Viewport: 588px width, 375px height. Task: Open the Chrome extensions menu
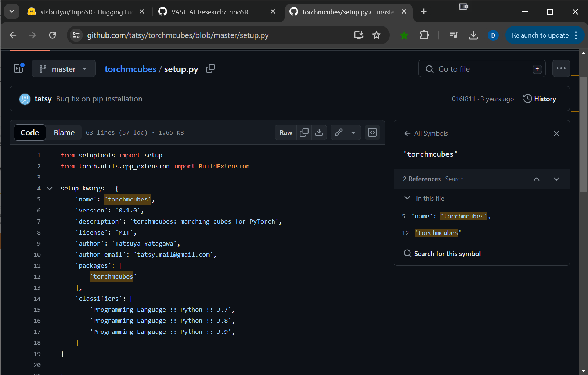click(424, 35)
